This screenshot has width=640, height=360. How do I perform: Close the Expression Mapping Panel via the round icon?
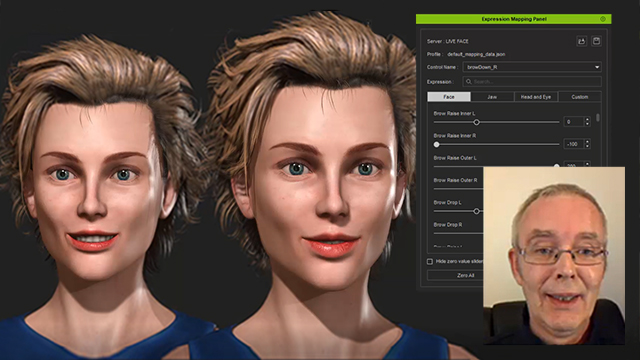(x=603, y=19)
